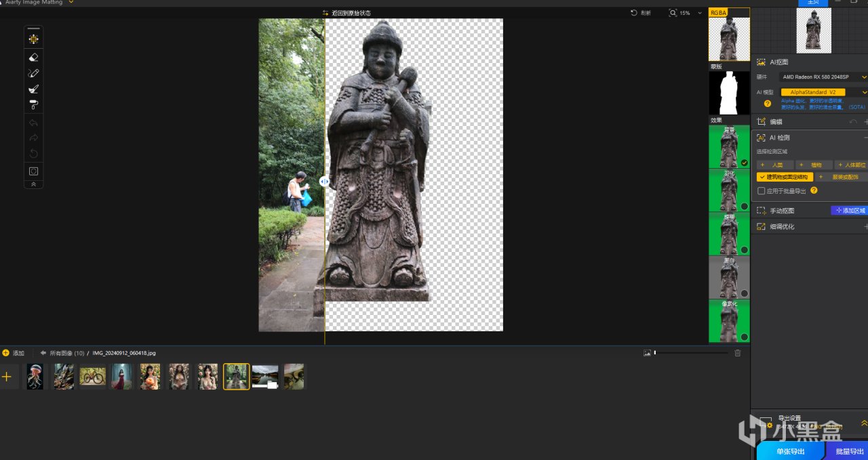Open the Aiarty Image Matting title dropdown

[71, 3]
